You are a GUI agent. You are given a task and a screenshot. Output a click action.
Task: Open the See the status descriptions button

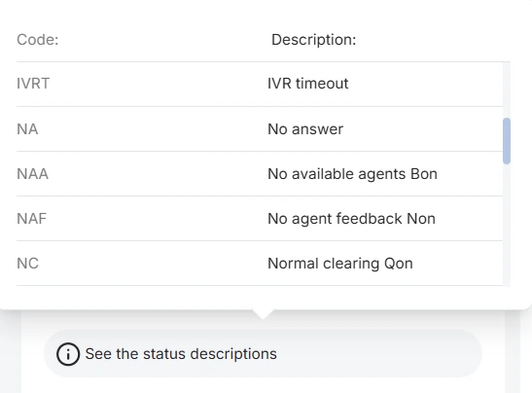pos(263,354)
